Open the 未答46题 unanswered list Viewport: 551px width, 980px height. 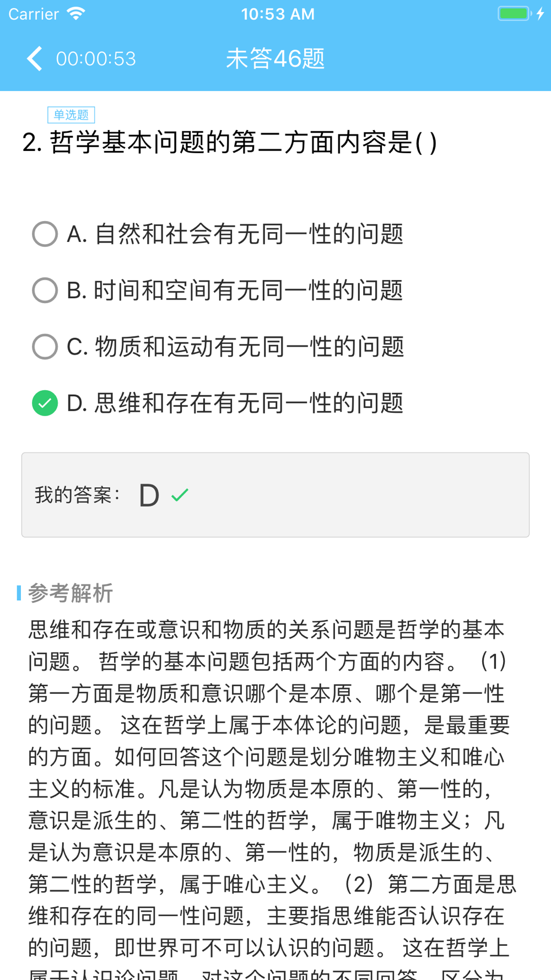(x=275, y=58)
